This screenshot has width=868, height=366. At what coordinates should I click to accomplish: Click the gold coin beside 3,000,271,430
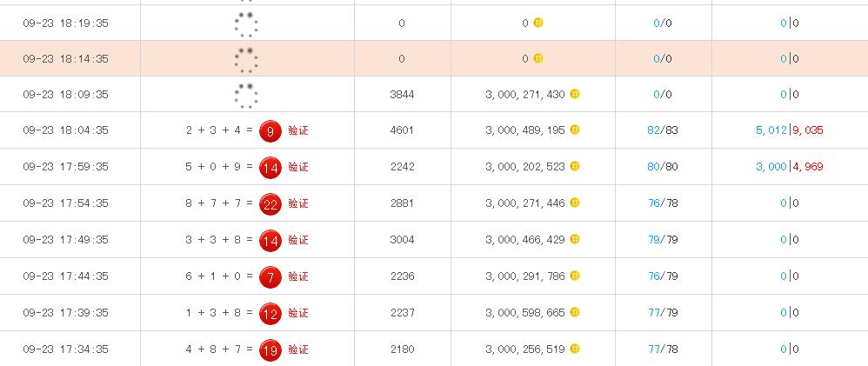[575, 94]
